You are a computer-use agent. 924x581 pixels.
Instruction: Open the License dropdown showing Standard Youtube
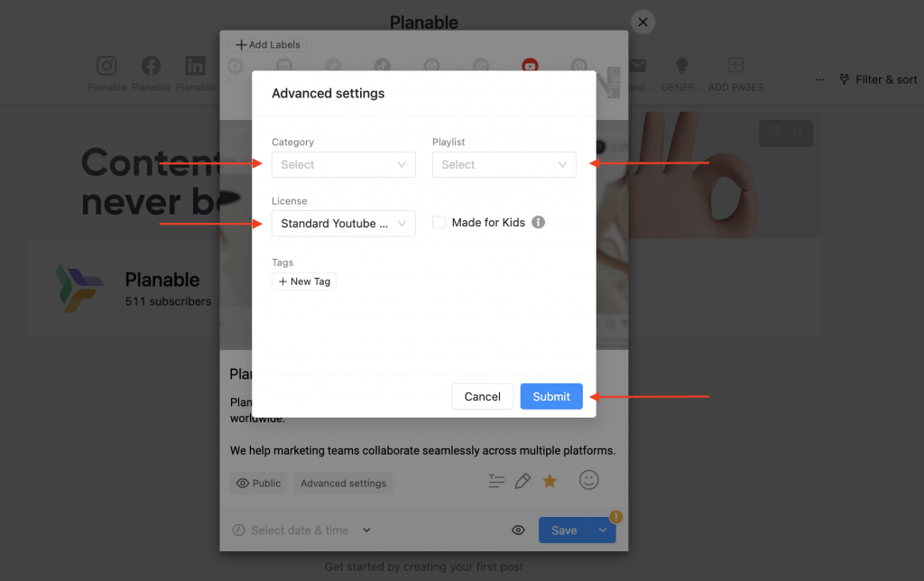(344, 224)
